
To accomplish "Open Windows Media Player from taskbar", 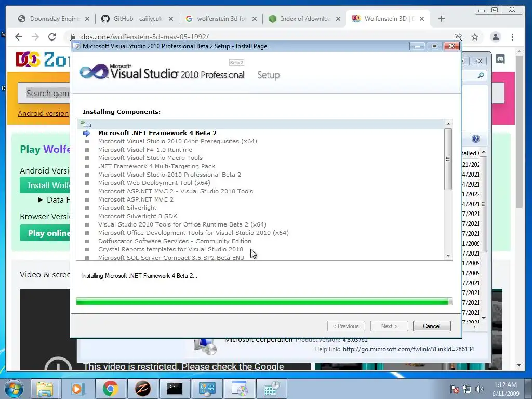I will tap(77, 389).
